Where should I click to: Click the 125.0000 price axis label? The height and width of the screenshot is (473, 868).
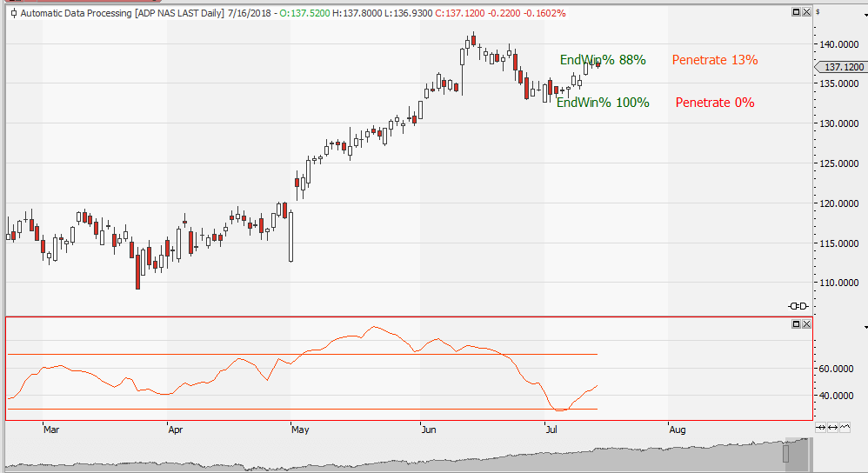[x=838, y=163]
